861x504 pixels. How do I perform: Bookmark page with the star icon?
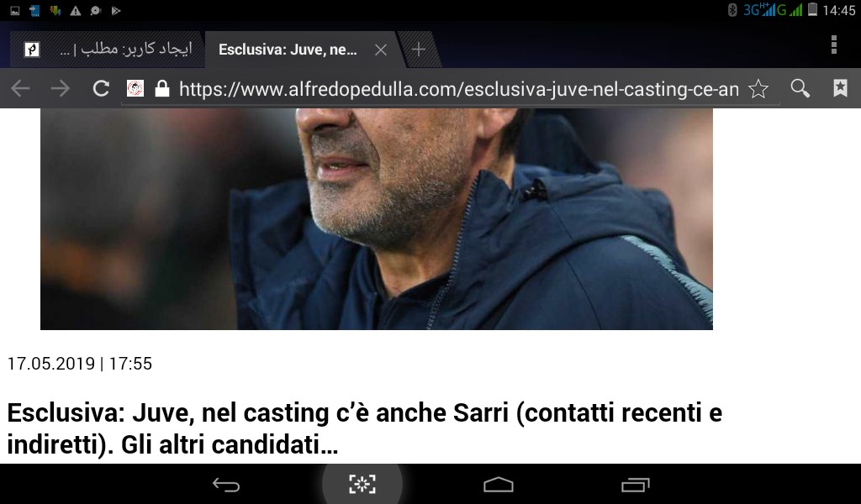758,88
